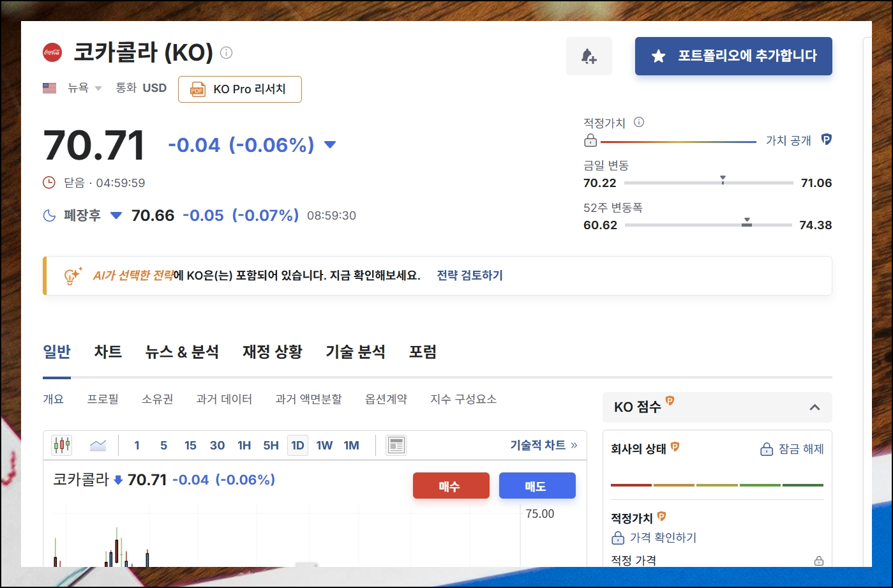The image size is (893, 588).
Task: Click the red 매수 button
Action: tap(451, 486)
